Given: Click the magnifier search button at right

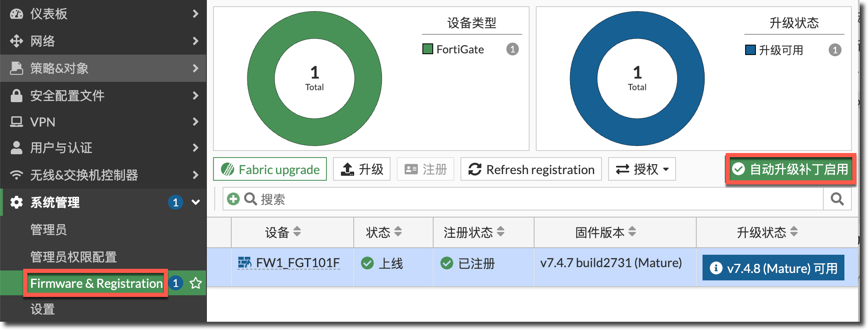Looking at the screenshot, I should click(x=837, y=199).
